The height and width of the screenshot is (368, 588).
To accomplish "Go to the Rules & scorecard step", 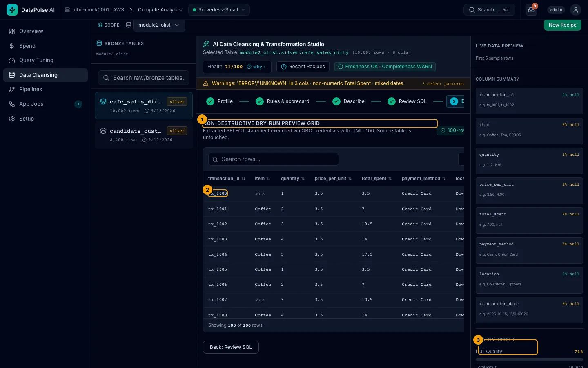I will 283,101.
